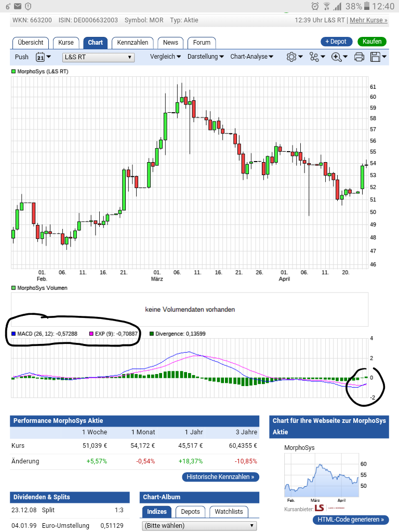Tap the mail notification icon
Image resolution: width=399 pixels, height=532 pixels.
click(x=18, y=6)
